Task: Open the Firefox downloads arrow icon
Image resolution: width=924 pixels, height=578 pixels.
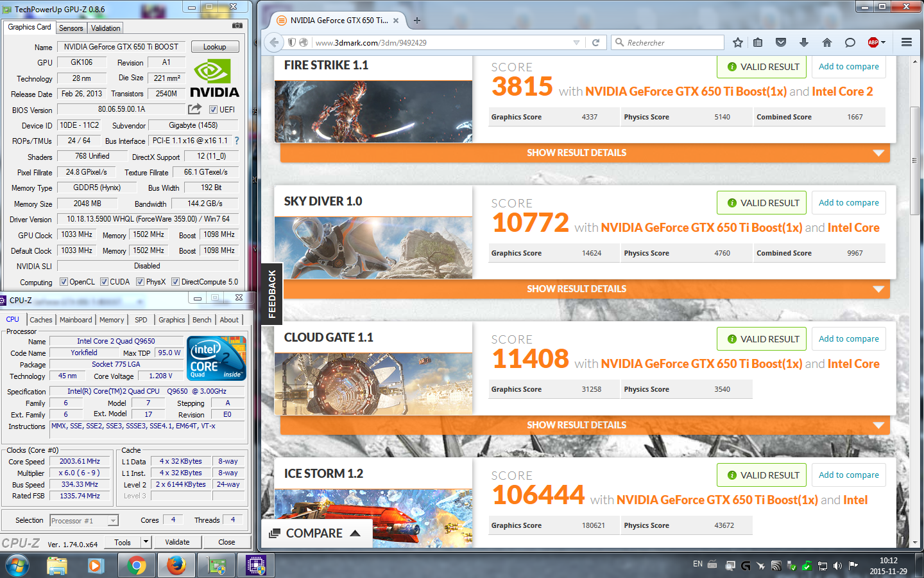Action: pos(804,42)
